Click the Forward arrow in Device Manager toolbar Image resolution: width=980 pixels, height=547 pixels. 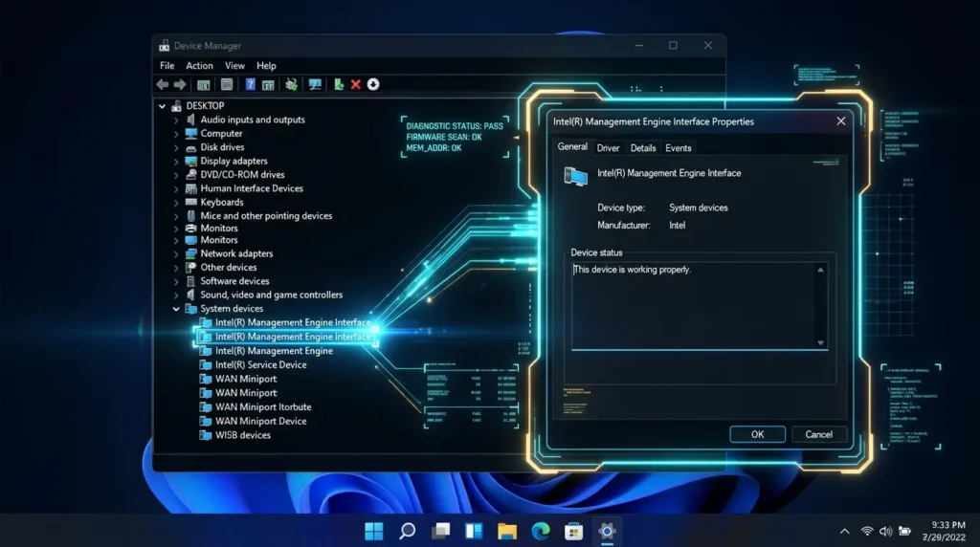pyautogui.click(x=180, y=84)
